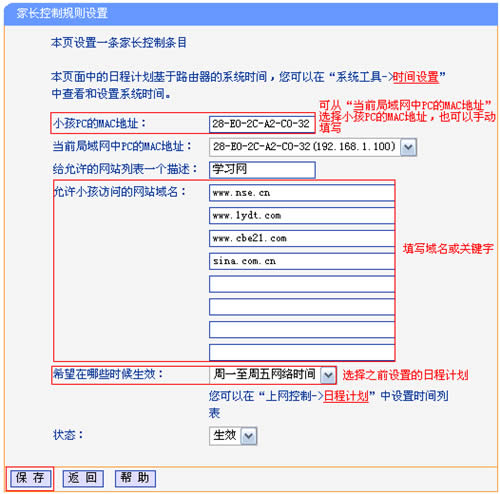Click the third empty domain field
500x494 pixels.
click(x=302, y=330)
